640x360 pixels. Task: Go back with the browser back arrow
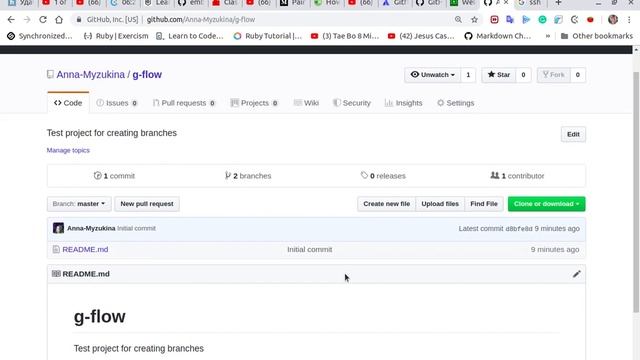(11, 20)
